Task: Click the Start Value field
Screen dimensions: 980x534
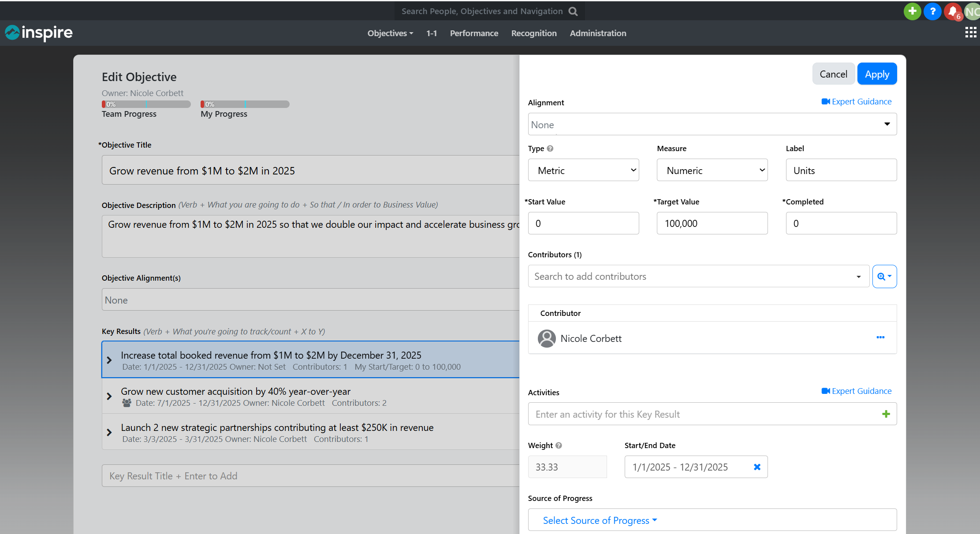Action: (583, 223)
